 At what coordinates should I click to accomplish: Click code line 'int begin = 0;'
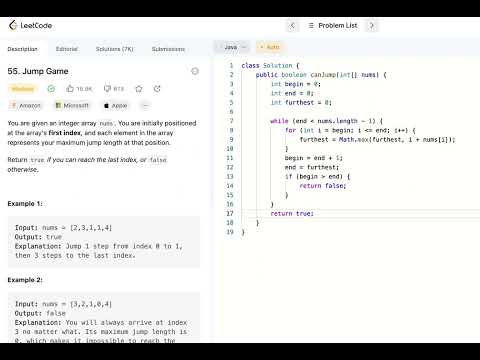tap(296, 84)
